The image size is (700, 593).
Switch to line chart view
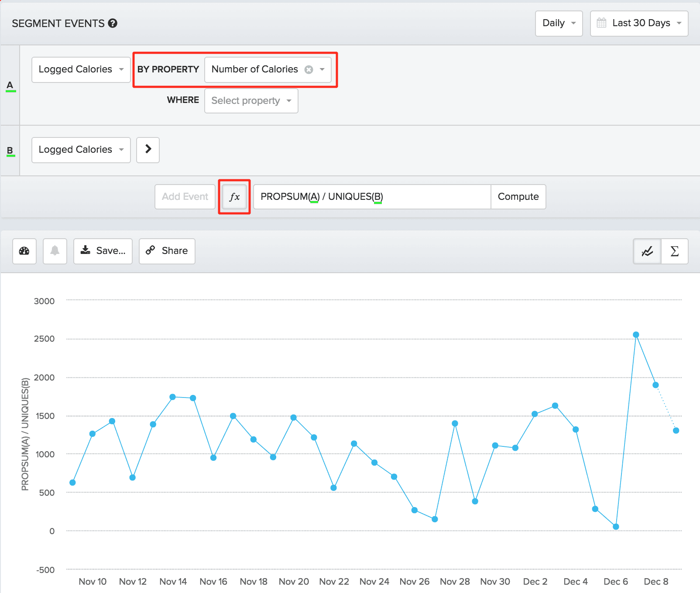point(647,251)
